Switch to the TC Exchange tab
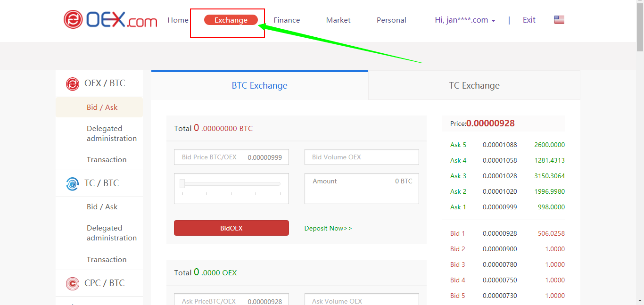644x305 pixels. pos(474,85)
